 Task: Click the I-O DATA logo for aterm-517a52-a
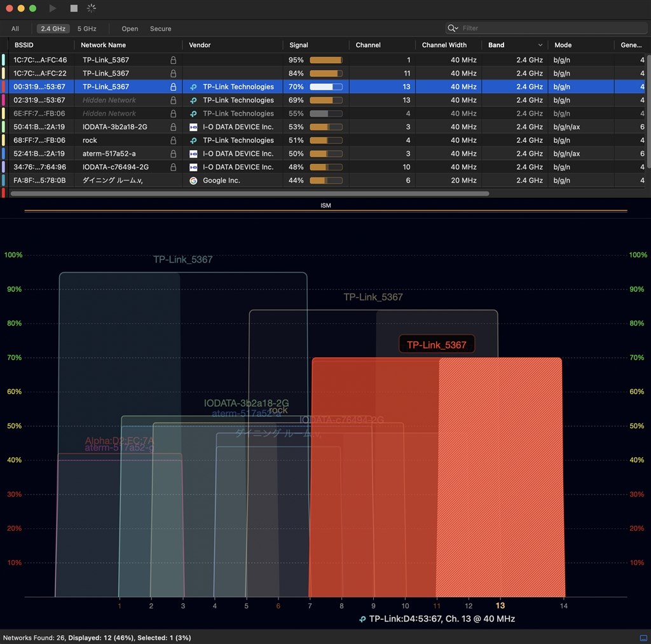tap(193, 154)
